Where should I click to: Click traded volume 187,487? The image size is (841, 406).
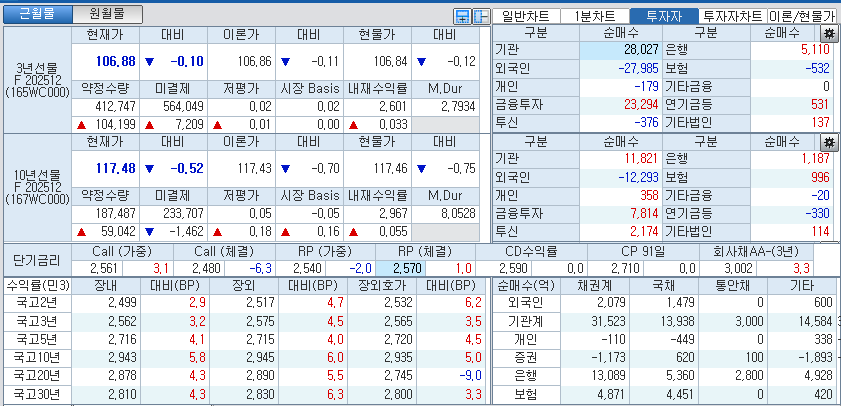pos(115,213)
